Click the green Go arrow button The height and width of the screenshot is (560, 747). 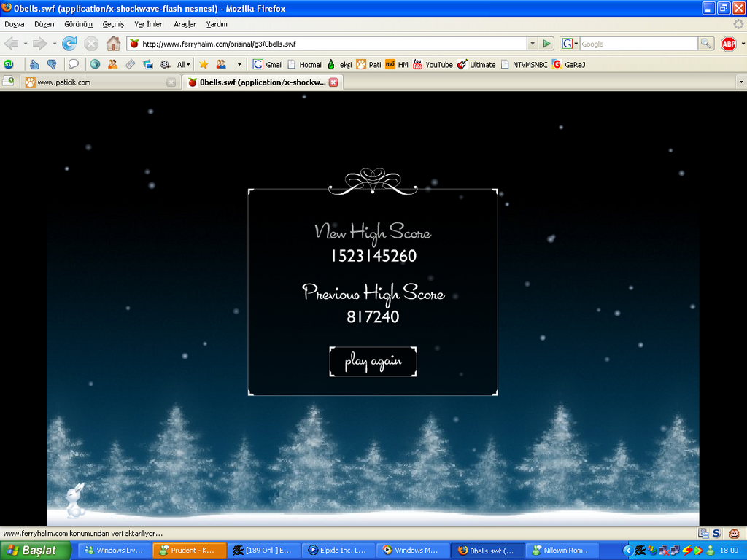[547, 44]
